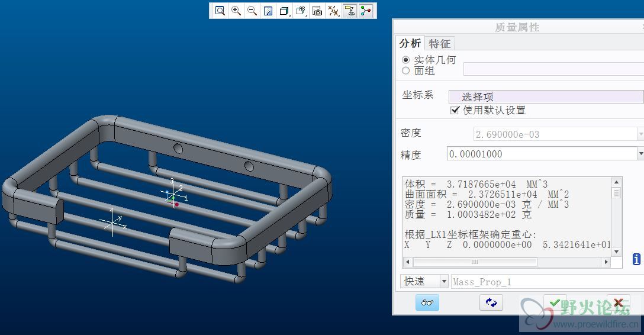
Task: Open the 密度 field dropdown arrow
Action: (x=640, y=134)
